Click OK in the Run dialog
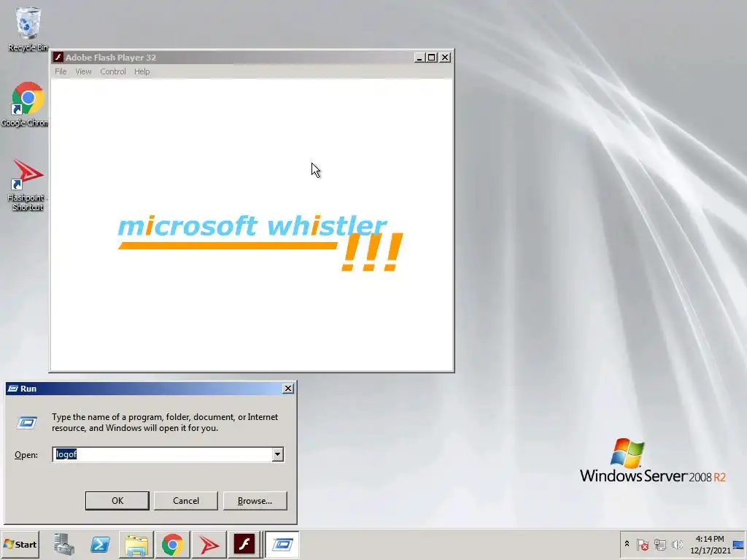Screen dimensions: 747x560 (117, 500)
